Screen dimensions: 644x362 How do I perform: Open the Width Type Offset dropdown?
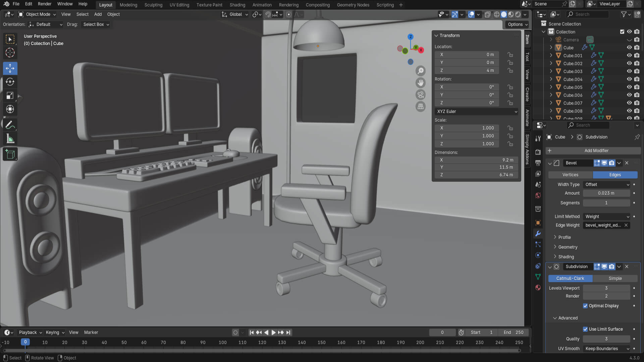[607, 185]
